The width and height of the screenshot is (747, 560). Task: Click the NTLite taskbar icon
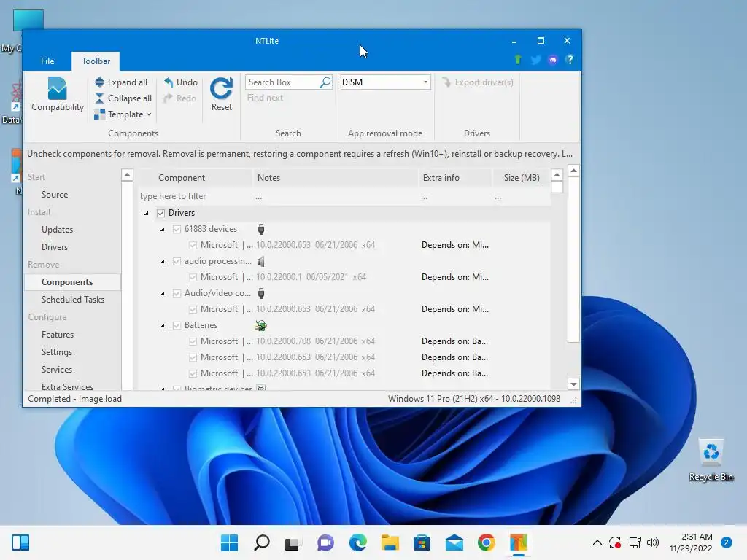point(519,542)
